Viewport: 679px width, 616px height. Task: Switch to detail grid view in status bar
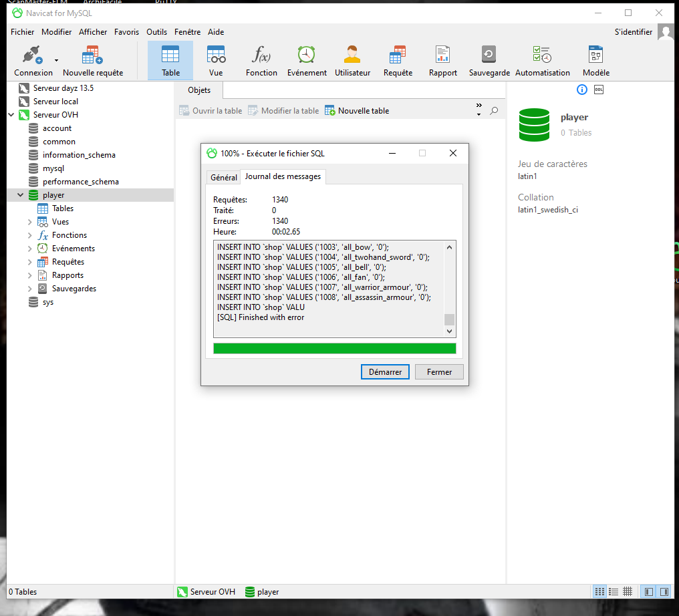tap(628, 591)
